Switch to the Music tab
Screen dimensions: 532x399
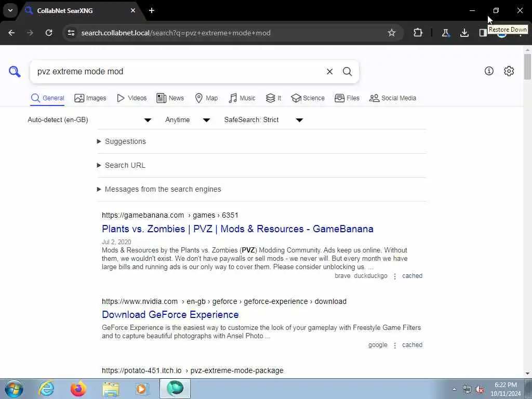tap(242, 98)
